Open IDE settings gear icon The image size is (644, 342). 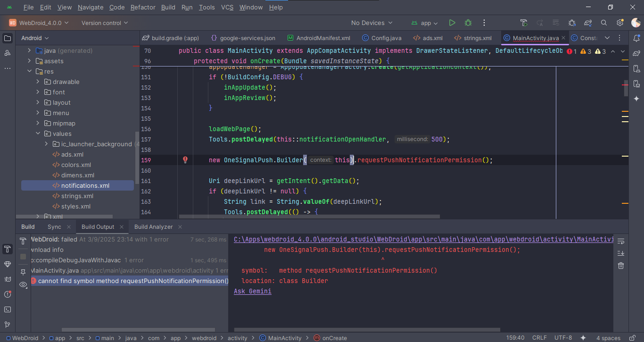click(620, 23)
